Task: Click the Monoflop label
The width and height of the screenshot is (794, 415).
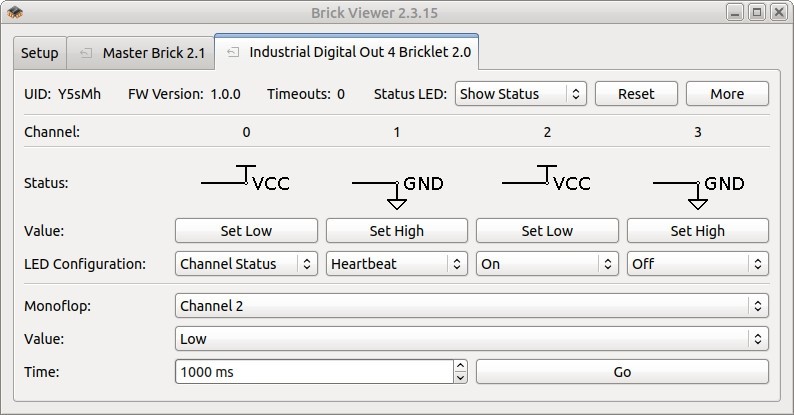Action: tap(57, 306)
